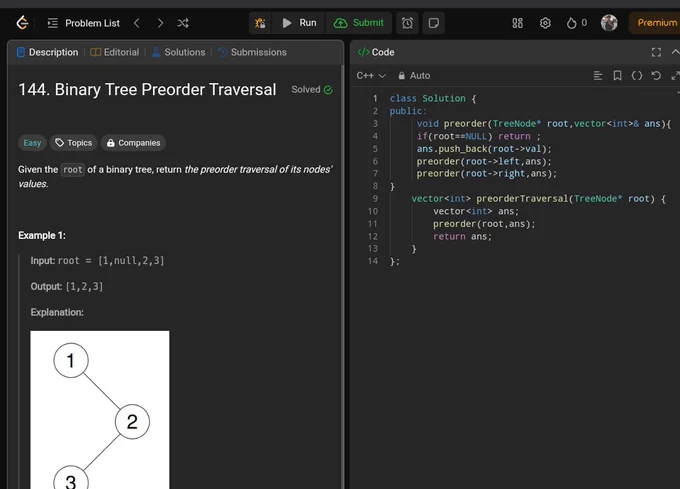Open the notes sticky icon
680x489 pixels.
pos(433,23)
